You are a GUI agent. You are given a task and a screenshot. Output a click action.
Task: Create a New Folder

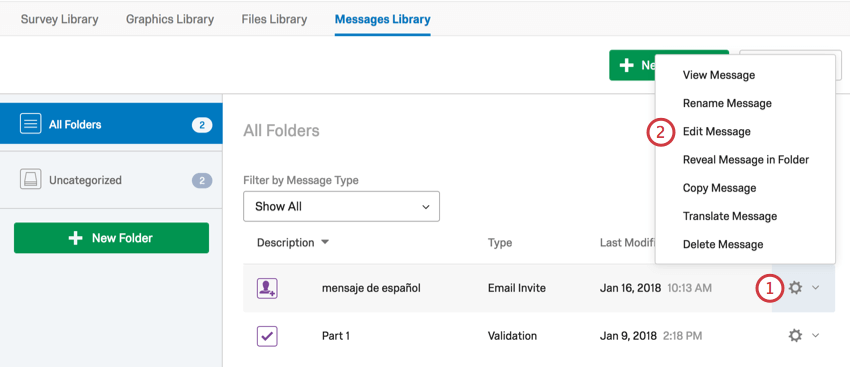click(x=111, y=237)
